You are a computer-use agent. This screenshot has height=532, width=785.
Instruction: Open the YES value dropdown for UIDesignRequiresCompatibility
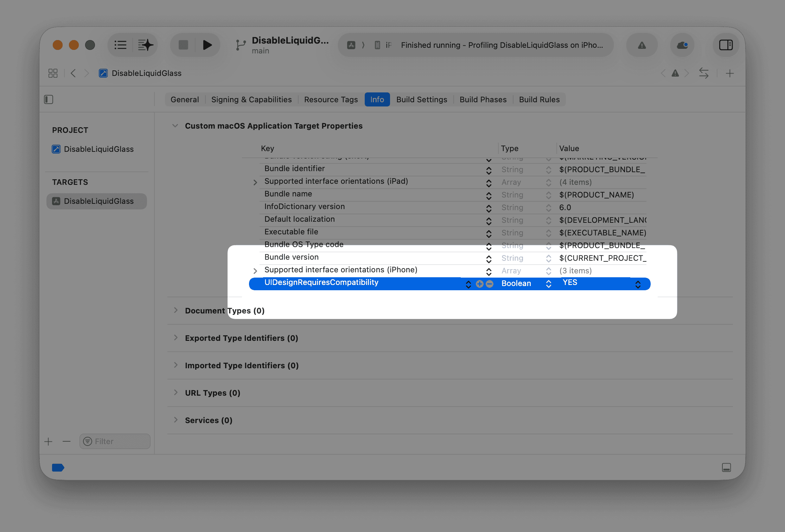click(x=638, y=284)
